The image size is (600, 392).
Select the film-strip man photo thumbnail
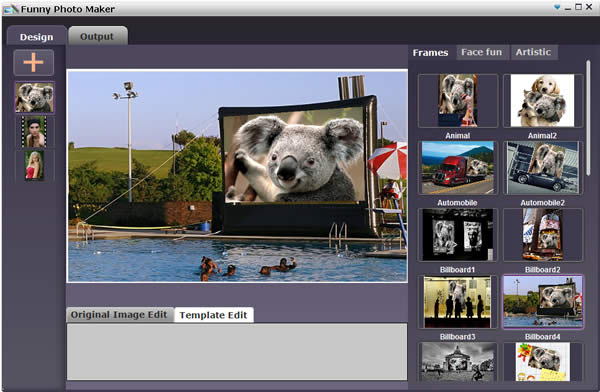coord(34,132)
